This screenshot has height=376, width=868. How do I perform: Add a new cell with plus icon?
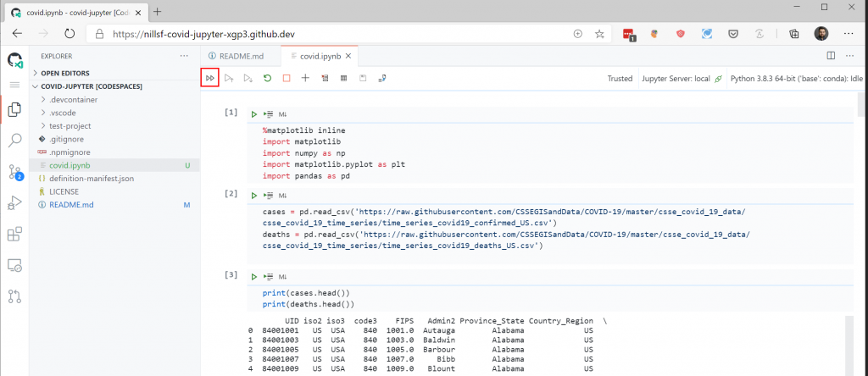coord(305,79)
